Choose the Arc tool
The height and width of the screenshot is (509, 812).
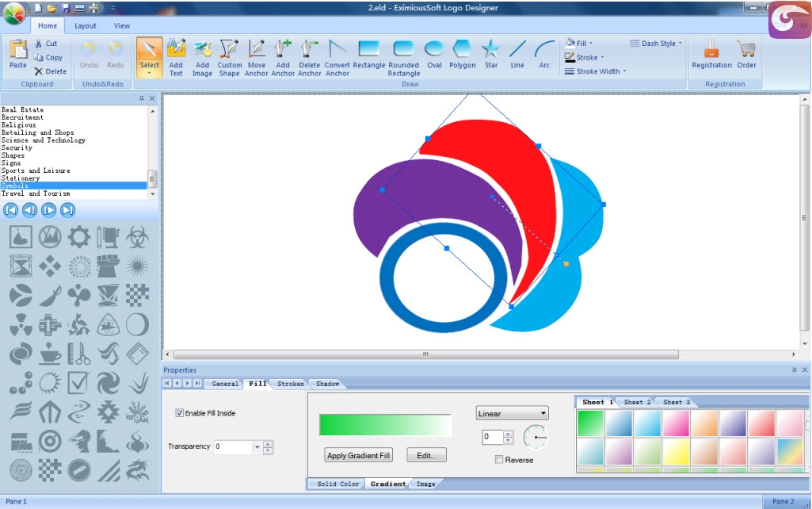click(x=544, y=55)
